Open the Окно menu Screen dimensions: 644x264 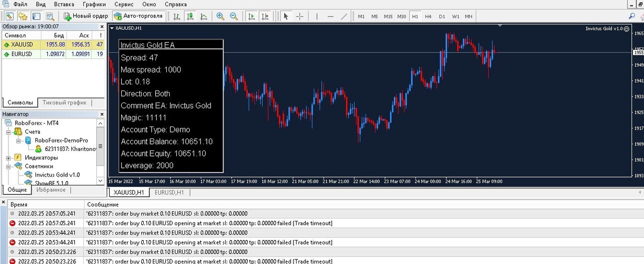click(x=149, y=4)
